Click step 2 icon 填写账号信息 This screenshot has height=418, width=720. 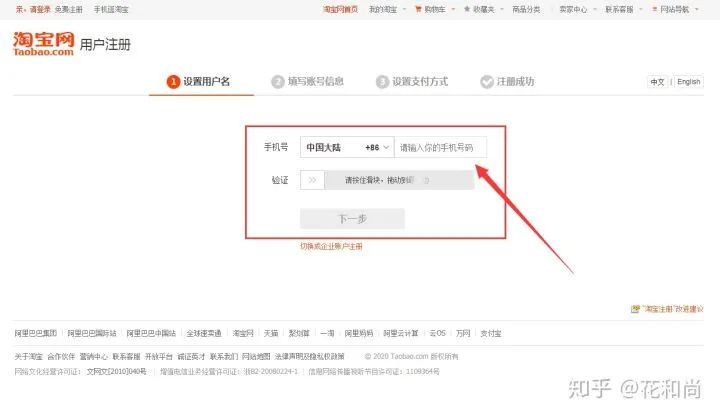[278, 82]
